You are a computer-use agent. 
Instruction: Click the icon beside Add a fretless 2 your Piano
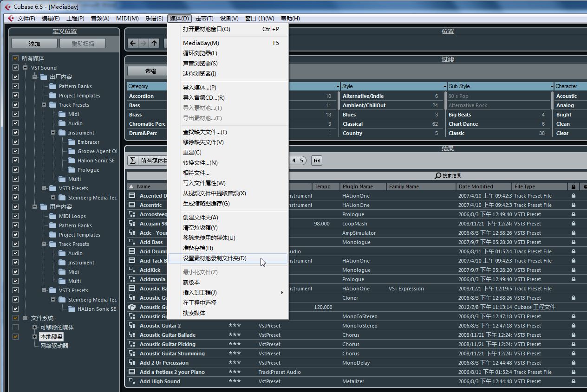coord(132,372)
